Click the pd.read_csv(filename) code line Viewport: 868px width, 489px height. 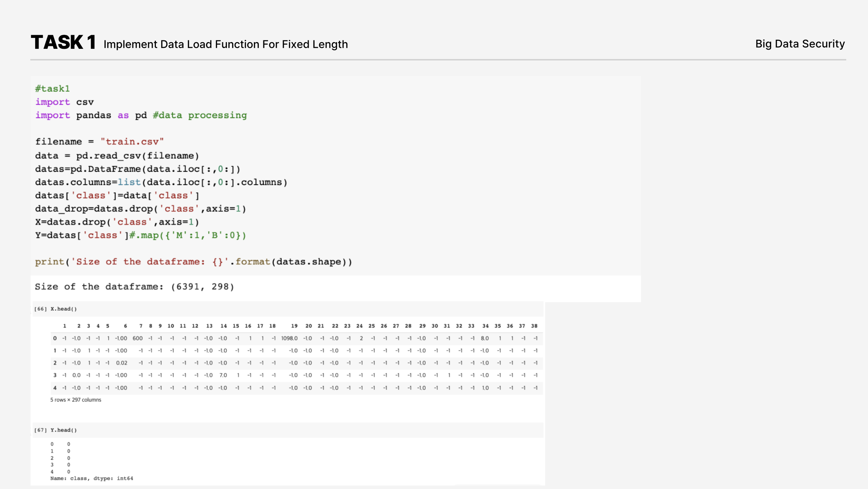(117, 156)
